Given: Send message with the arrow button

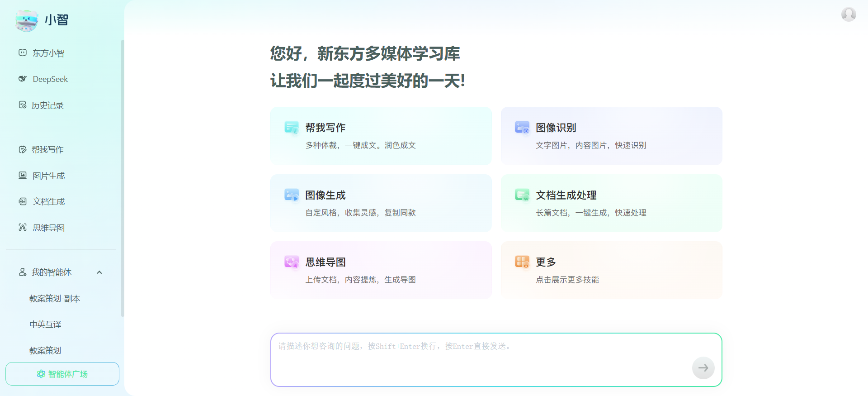Looking at the screenshot, I should coord(703,368).
